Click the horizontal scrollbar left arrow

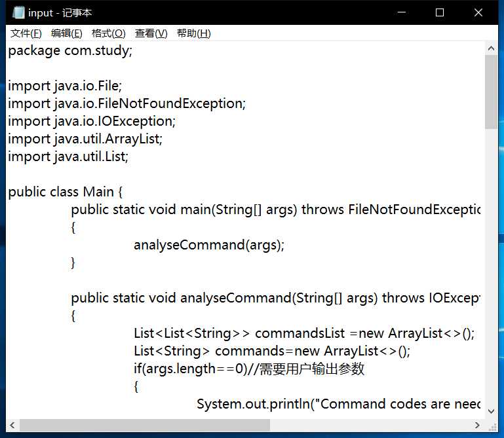pyautogui.click(x=12, y=426)
